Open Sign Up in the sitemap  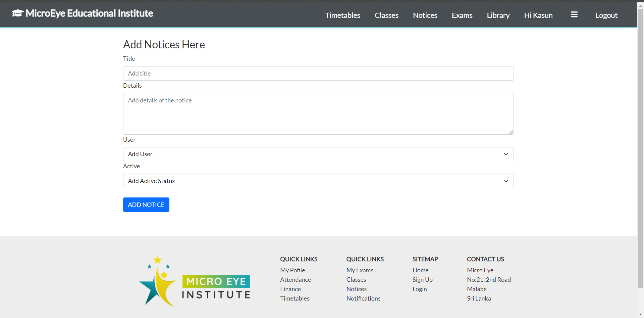(423, 279)
